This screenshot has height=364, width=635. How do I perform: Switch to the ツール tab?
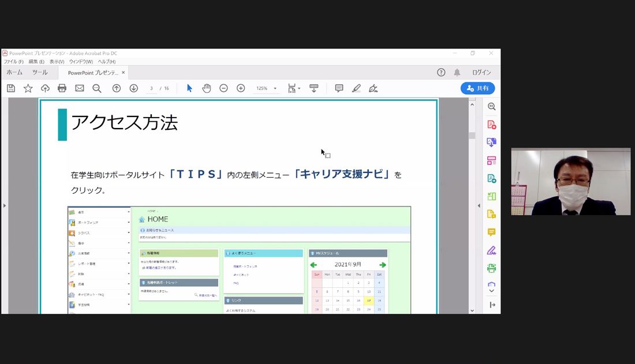click(40, 73)
